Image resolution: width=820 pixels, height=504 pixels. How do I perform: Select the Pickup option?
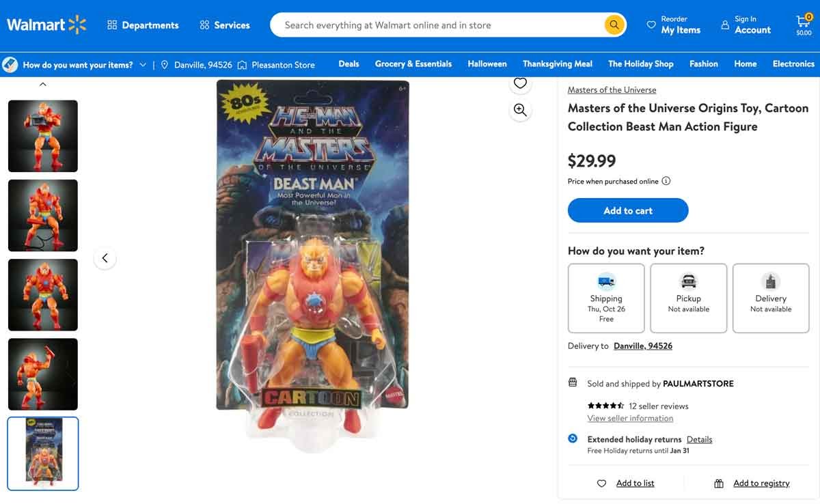[688, 298]
